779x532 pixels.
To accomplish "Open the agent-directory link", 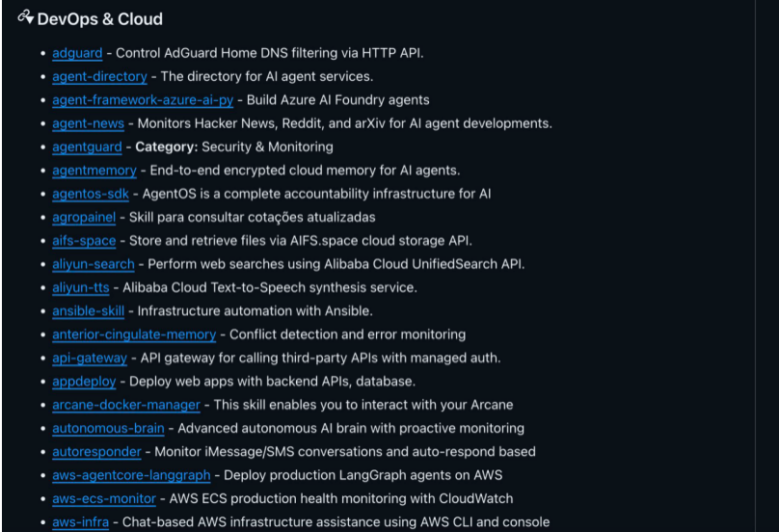I will tap(99, 76).
